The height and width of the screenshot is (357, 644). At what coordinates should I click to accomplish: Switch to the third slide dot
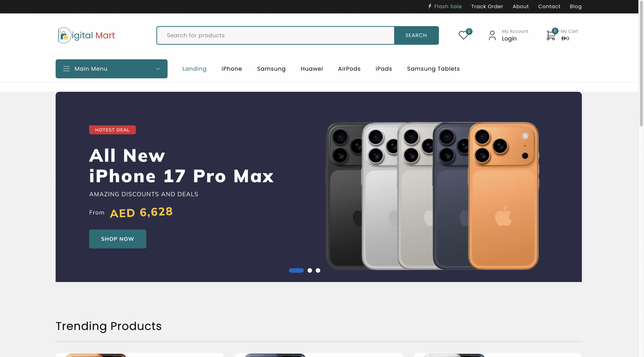click(318, 271)
